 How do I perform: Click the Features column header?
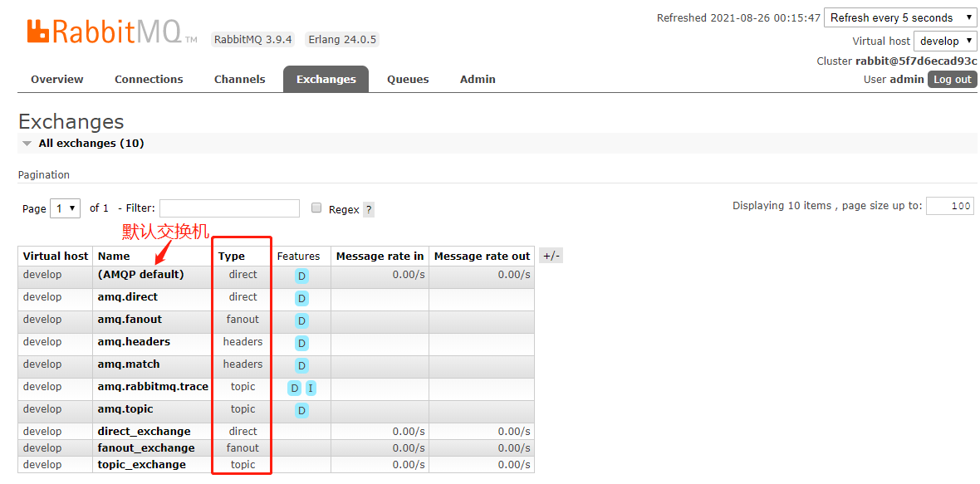click(298, 256)
